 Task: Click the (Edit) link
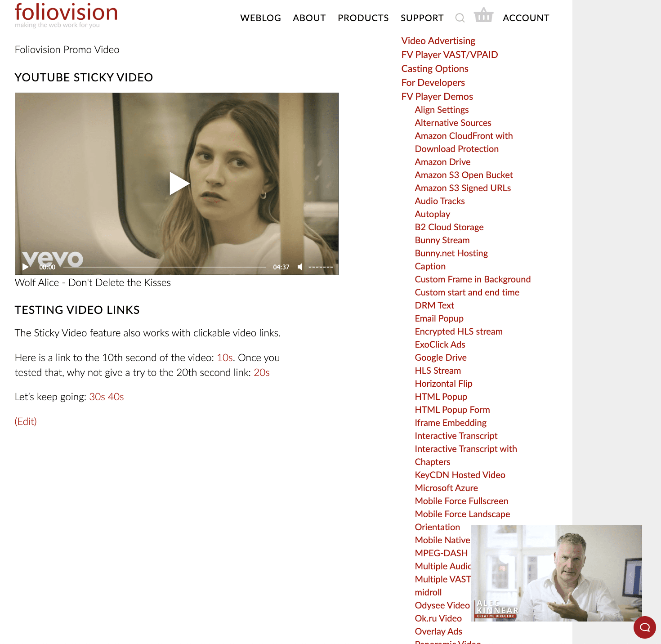pyautogui.click(x=26, y=421)
